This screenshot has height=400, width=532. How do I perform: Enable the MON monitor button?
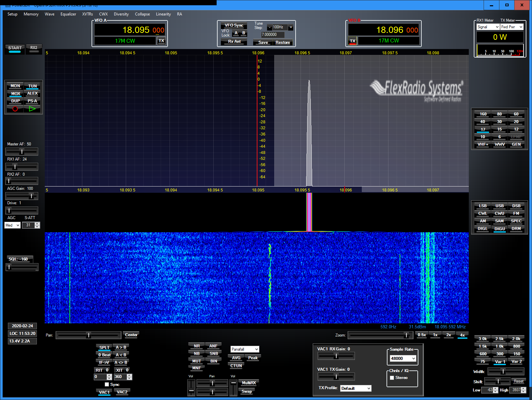15,86
